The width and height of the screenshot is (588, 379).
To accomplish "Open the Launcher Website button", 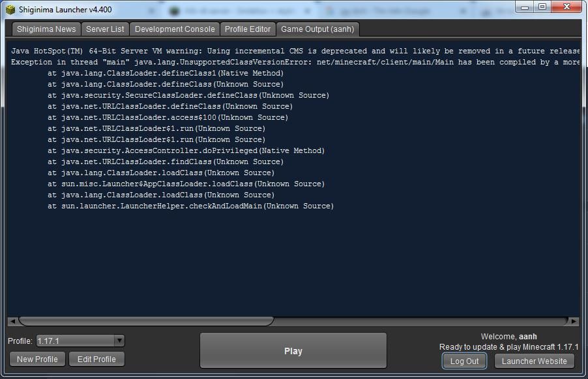I will click(x=534, y=361).
